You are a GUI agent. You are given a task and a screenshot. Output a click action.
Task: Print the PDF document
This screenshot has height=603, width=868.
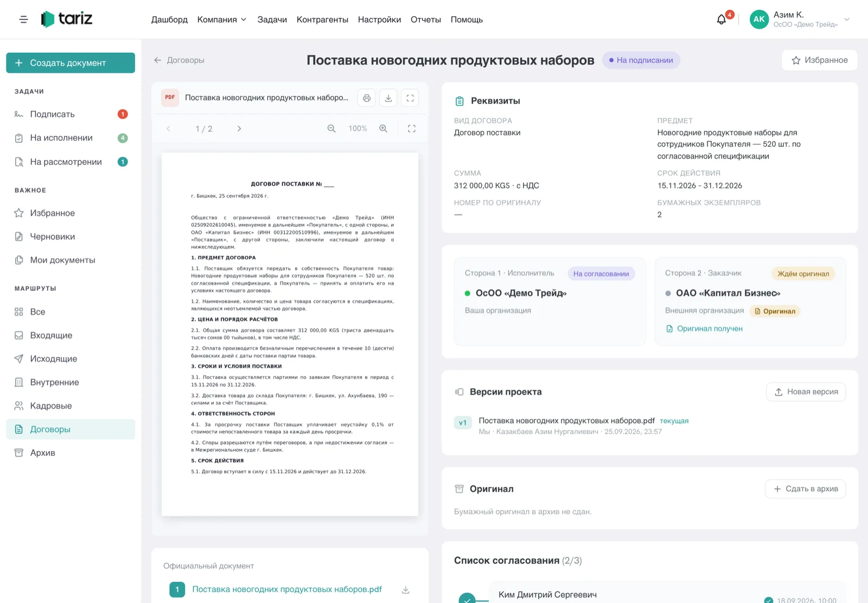[x=367, y=98]
